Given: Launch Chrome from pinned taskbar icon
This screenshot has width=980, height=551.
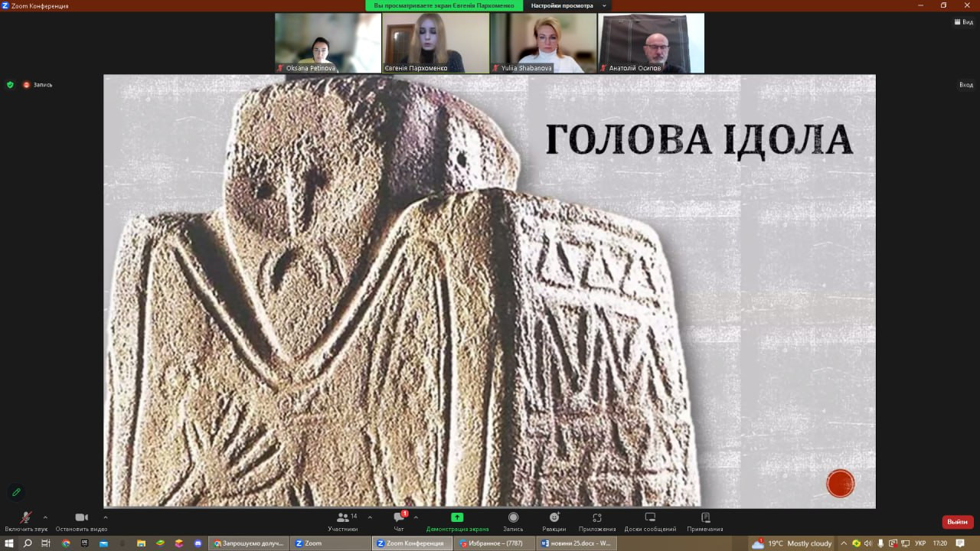Looking at the screenshot, I should (65, 543).
